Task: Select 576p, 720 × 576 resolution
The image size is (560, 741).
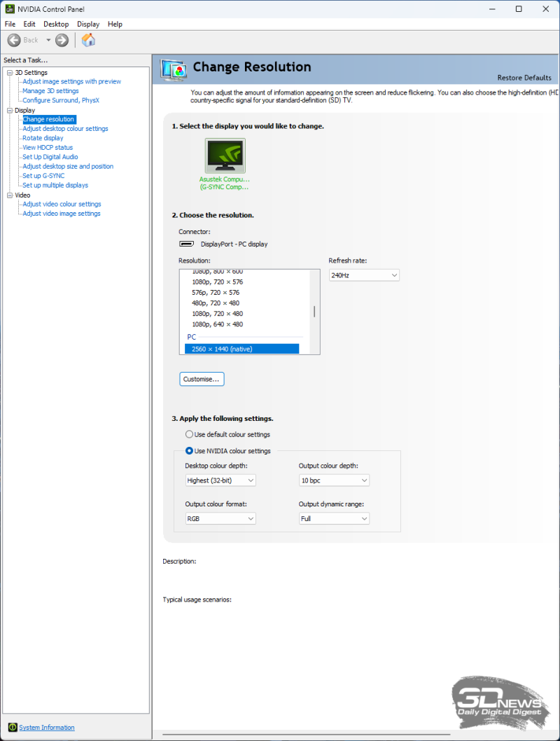Action: coord(216,293)
